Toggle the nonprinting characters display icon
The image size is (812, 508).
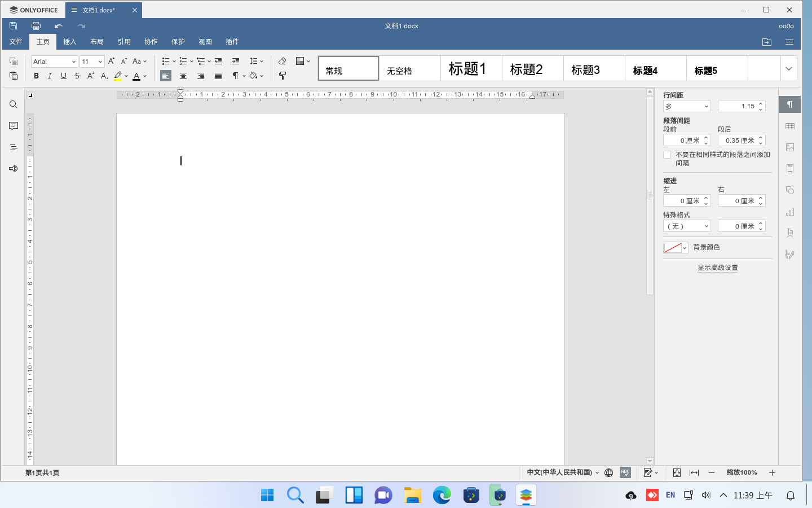point(235,76)
